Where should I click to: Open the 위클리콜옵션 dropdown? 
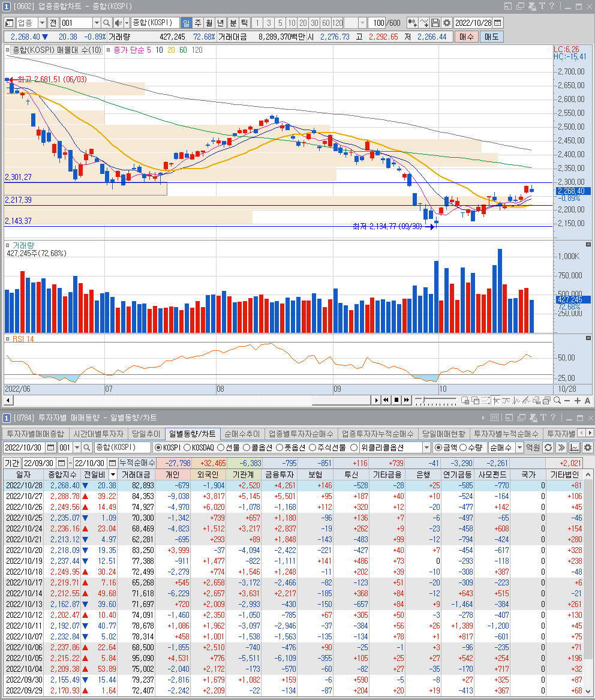coord(426,447)
